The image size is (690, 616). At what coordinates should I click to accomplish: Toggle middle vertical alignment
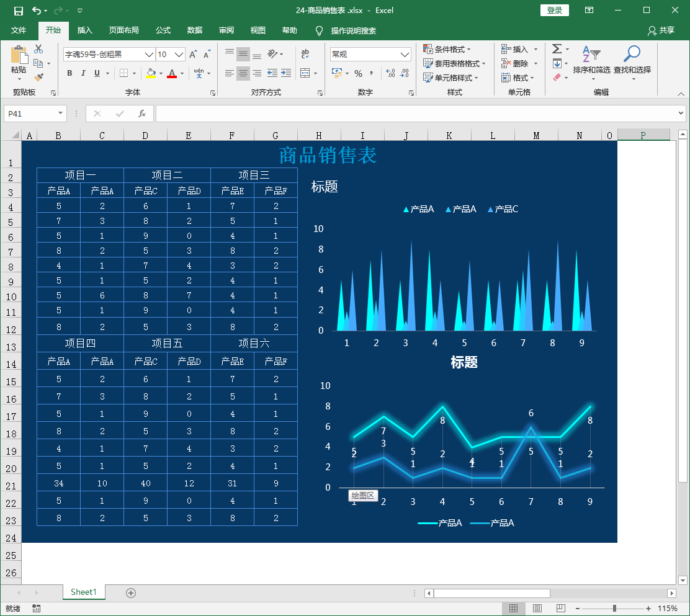click(243, 54)
